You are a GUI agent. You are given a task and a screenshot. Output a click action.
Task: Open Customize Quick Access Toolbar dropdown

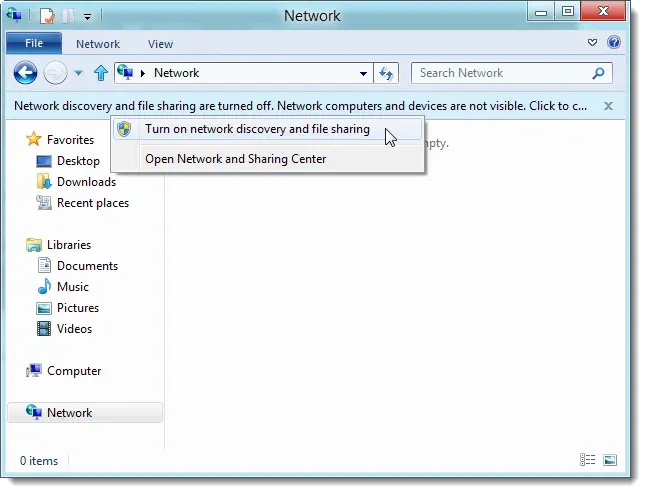[87, 16]
